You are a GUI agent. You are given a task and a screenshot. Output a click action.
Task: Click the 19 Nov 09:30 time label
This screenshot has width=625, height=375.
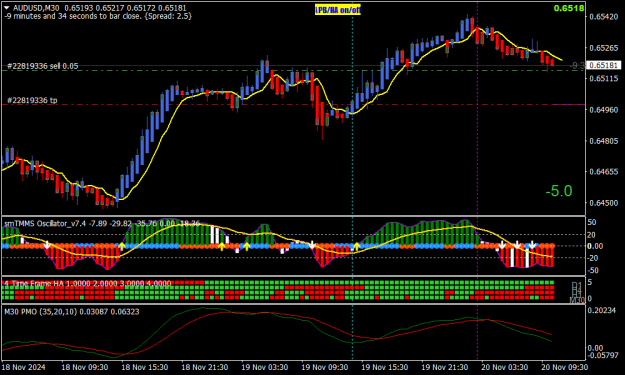325,367
